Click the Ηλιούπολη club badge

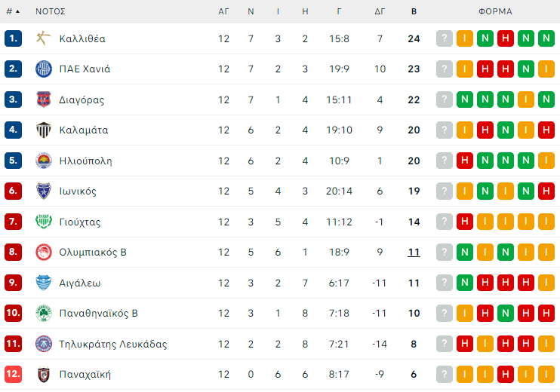tap(44, 161)
